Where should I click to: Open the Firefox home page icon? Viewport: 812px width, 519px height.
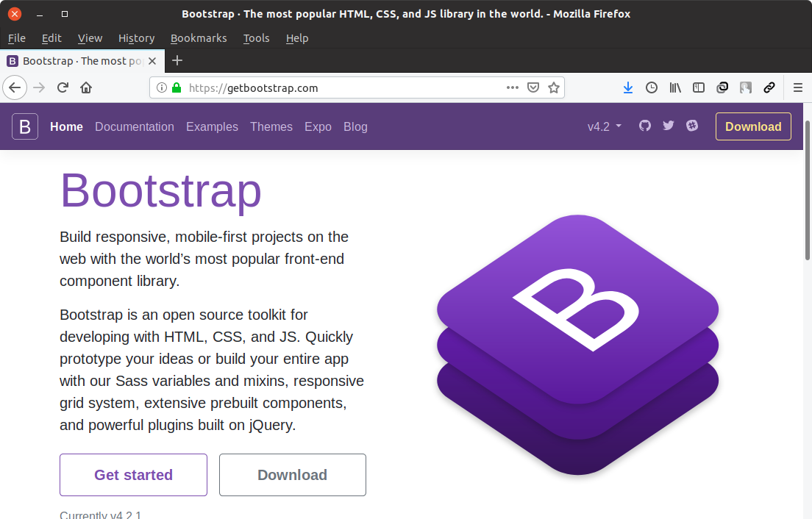pos(86,87)
